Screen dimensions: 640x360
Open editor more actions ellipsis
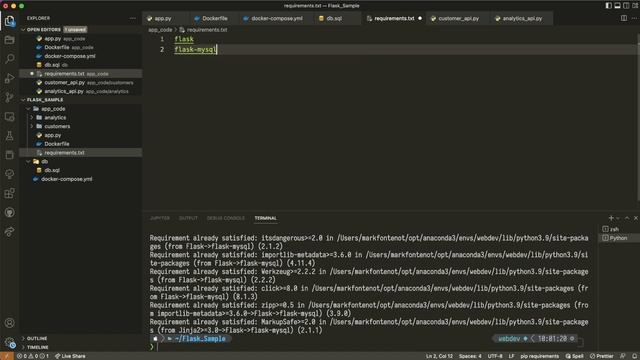pyautogui.click(x=634, y=18)
